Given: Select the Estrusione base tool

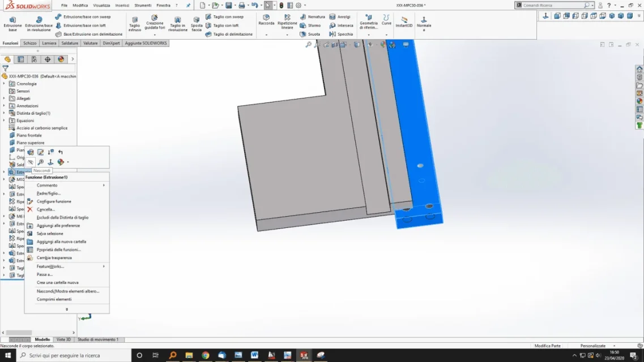Looking at the screenshot, I should tap(12, 24).
